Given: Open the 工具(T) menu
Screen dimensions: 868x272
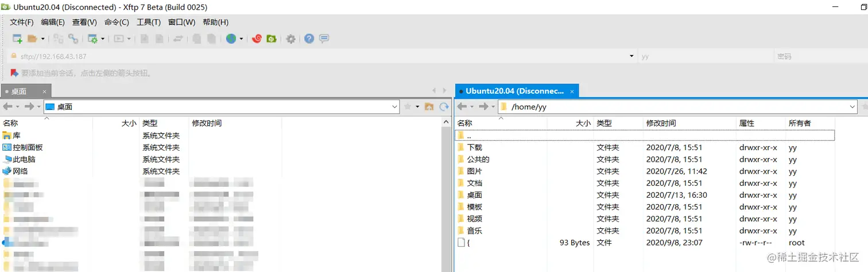Looking at the screenshot, I should coord(149,22).
